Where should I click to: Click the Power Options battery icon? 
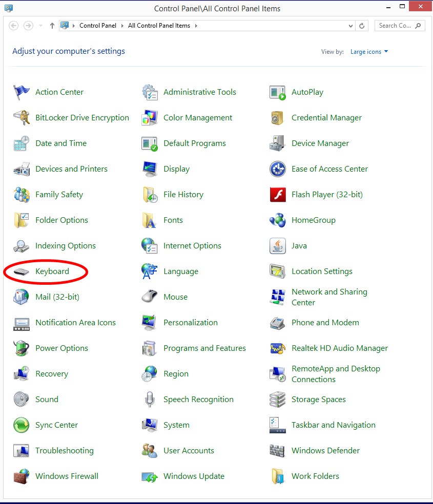[21, 348]
